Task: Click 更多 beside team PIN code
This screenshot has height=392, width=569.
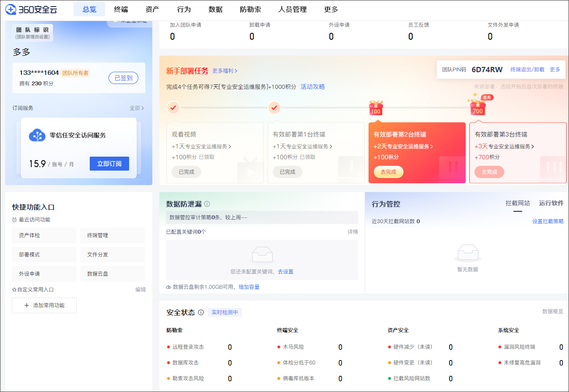Action: pos(555,70)
